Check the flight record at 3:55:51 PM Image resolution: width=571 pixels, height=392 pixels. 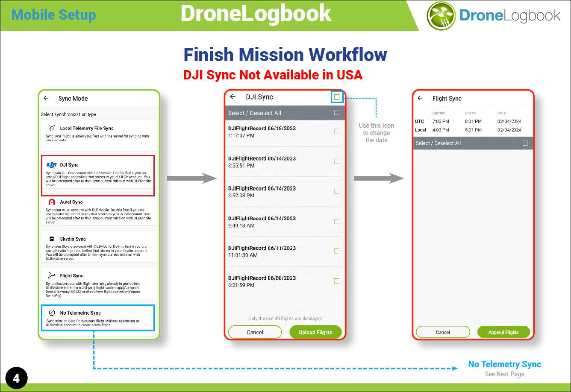tap(337, 161)
